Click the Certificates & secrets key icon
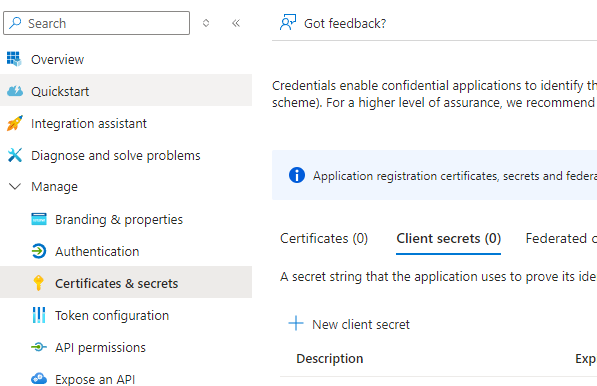 [38, 283]
